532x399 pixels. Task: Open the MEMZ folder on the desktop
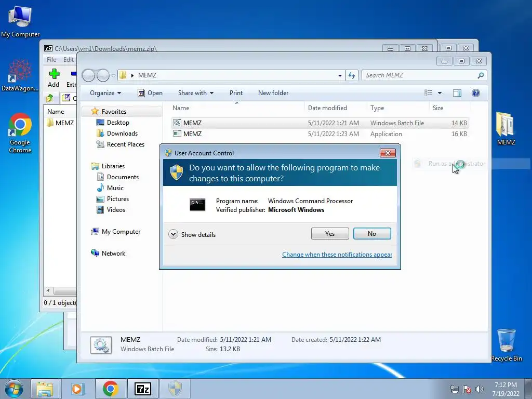[x=506, y=128]
